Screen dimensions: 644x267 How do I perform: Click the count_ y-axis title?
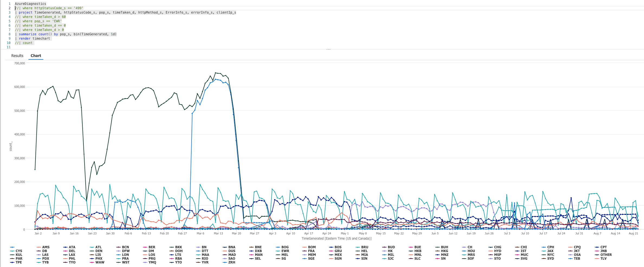coord(11,147)
